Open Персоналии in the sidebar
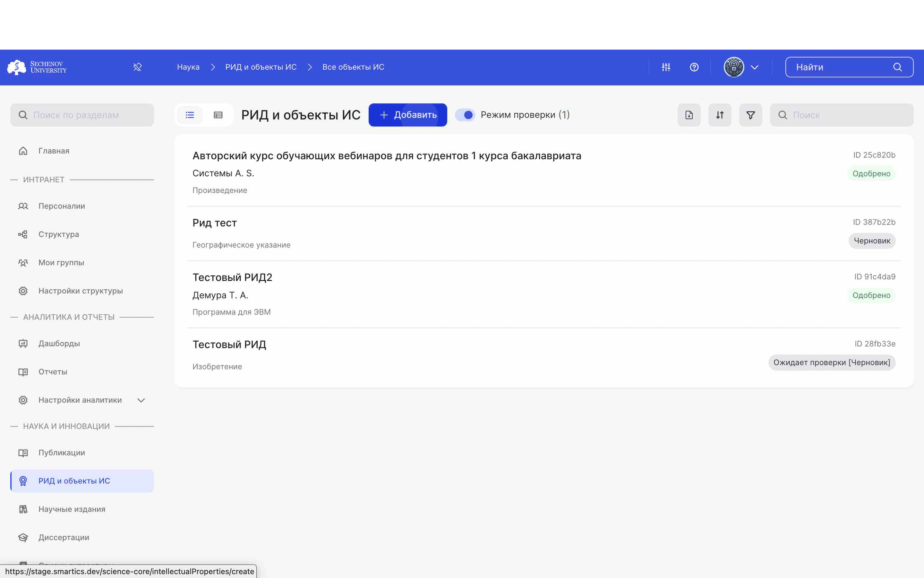Image resolution: width=924 pixels, height=578 pixels. point(82,206)
